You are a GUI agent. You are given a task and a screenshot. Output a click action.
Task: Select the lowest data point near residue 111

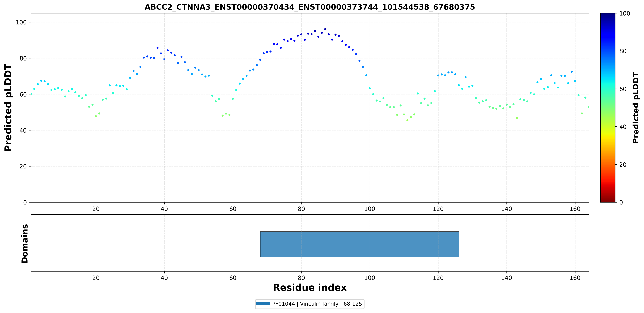(407, 120)
